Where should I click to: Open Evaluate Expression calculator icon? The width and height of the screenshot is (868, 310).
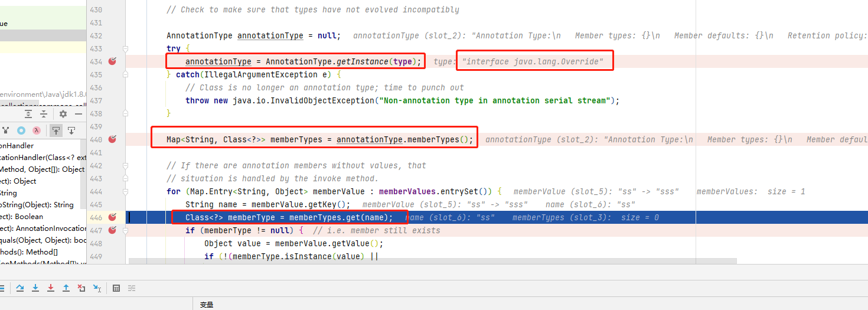116,288
